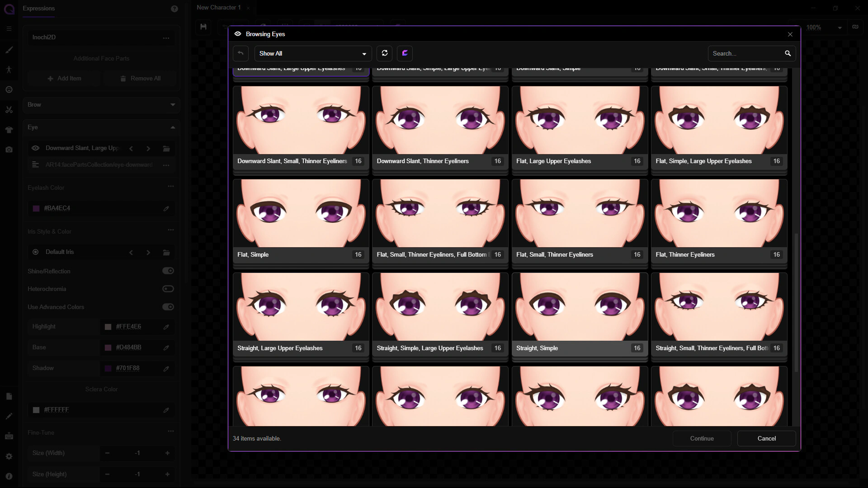Enable the Heterochromia switch
Viewport: 868px width, 488px height.
point(168,289)
